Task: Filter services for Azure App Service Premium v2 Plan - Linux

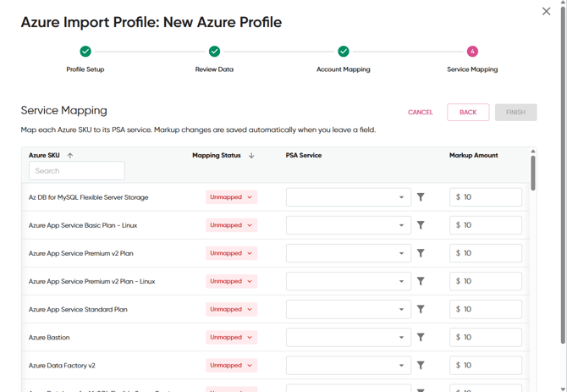Action: 421,281
